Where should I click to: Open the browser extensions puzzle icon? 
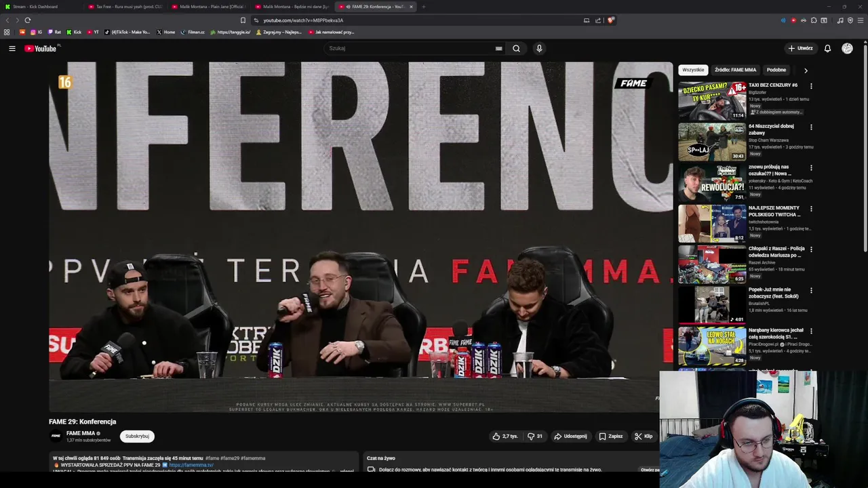[x=814, y=20]
